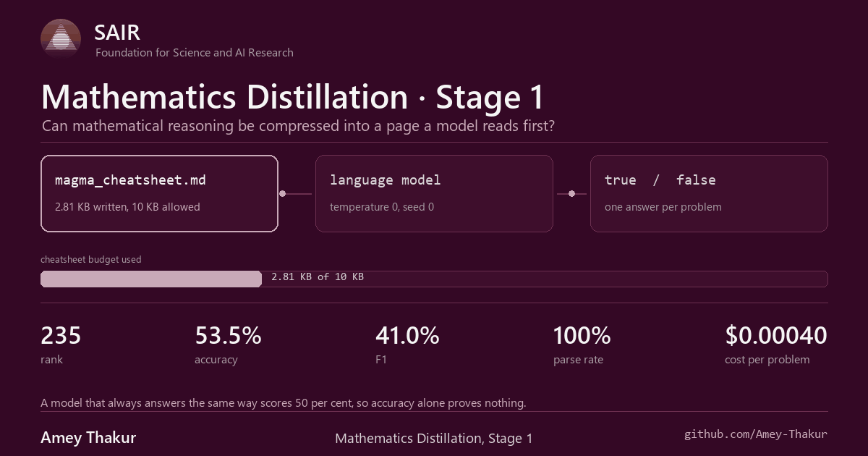Viewport: 868px width, 456px height.
Task: Click the 'cost per problem' label
Action: [767, 360]
